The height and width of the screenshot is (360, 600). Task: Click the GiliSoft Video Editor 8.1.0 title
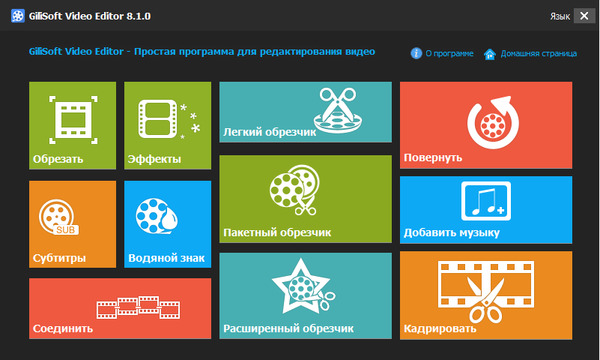click(x=90, y=16)
